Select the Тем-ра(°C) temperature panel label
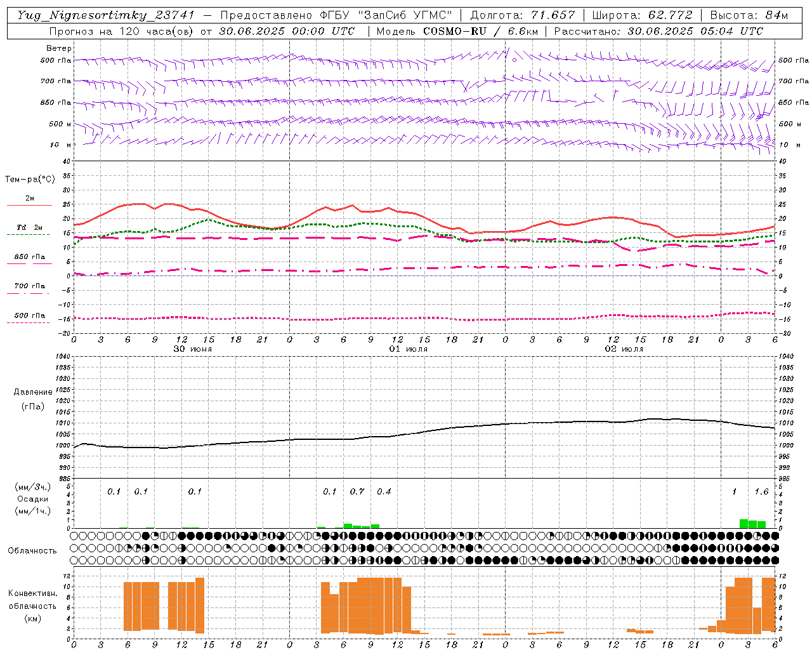Viewport: 812px width, 650px height. [30, 180]
